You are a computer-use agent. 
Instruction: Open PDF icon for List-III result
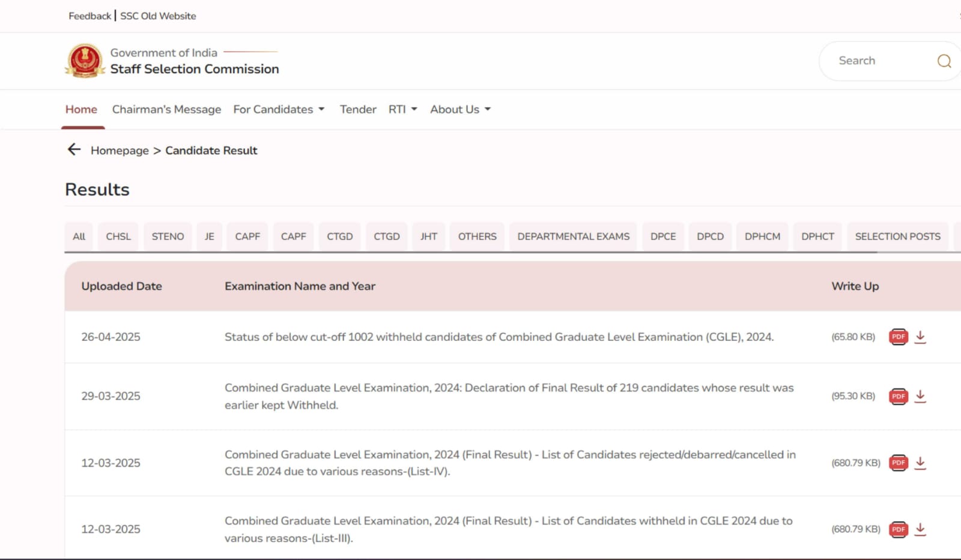899,529
